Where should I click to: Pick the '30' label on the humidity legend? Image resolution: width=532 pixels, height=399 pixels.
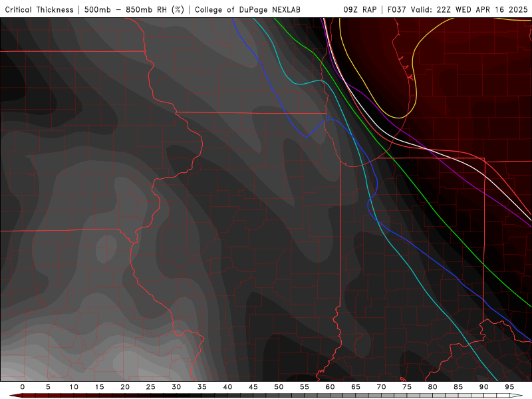coord(176,387)
